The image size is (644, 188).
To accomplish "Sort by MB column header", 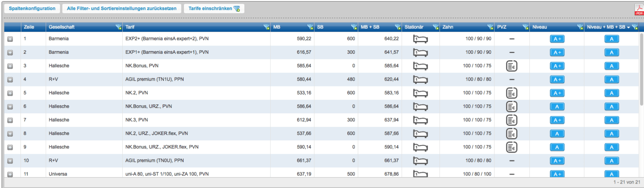I will click(x=277, y=27).
